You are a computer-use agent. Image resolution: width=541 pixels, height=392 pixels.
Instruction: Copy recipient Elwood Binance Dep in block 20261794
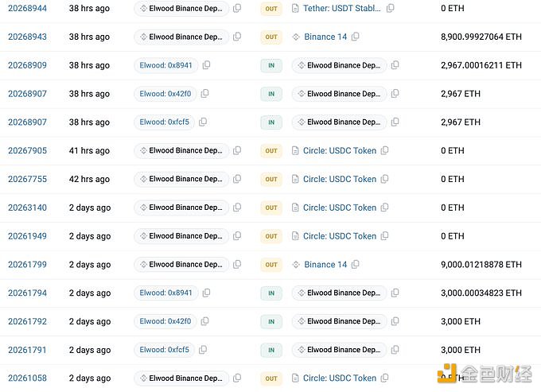pyautogui.click(x=395, y=293)
